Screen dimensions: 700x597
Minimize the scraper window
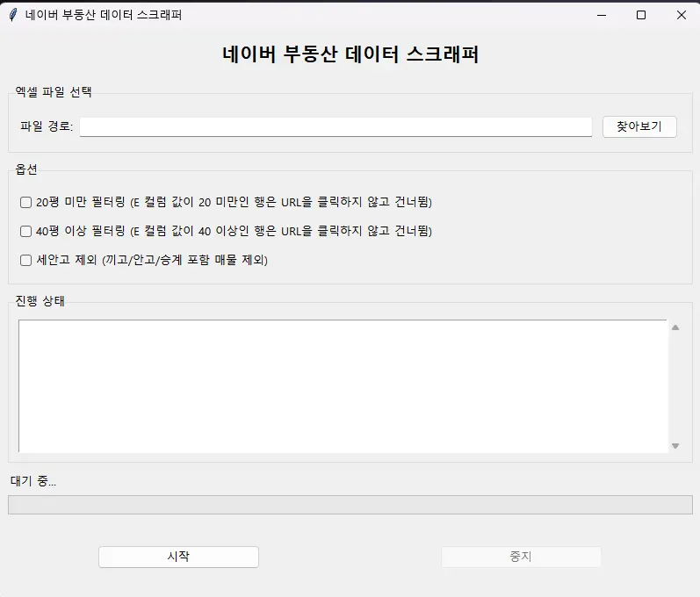602,15
